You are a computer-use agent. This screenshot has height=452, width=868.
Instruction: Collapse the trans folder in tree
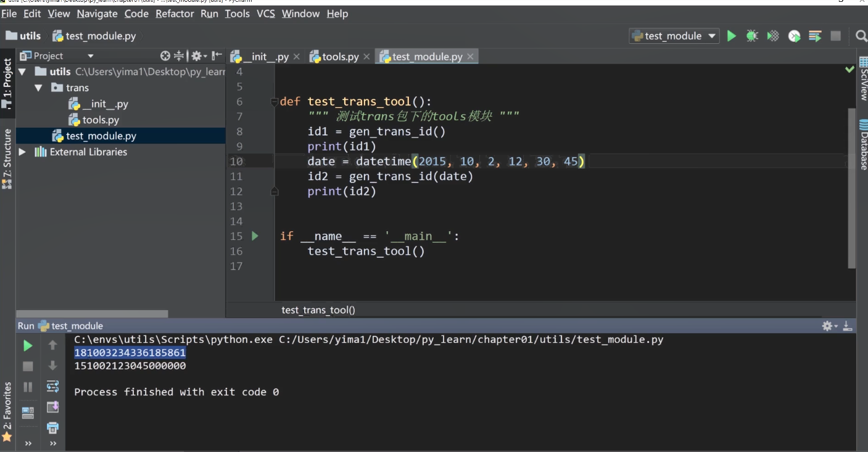[x=38, y=88]
